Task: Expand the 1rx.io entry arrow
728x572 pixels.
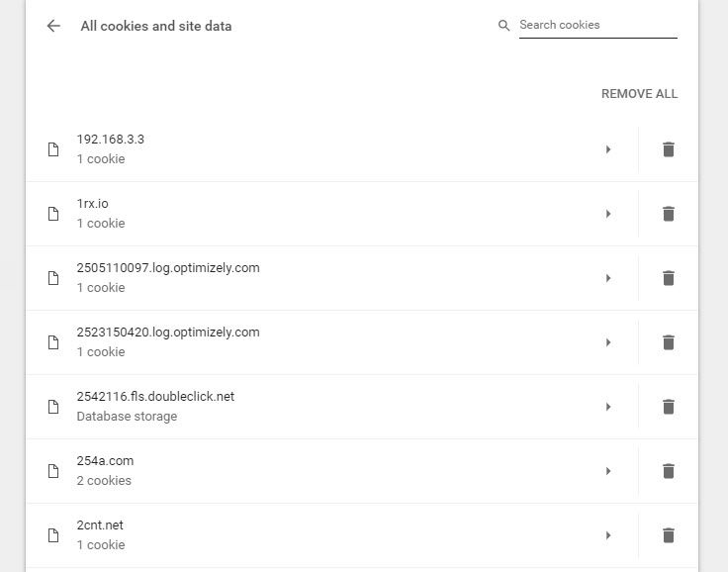Action: pyautogui.click(x=608, y=214)
